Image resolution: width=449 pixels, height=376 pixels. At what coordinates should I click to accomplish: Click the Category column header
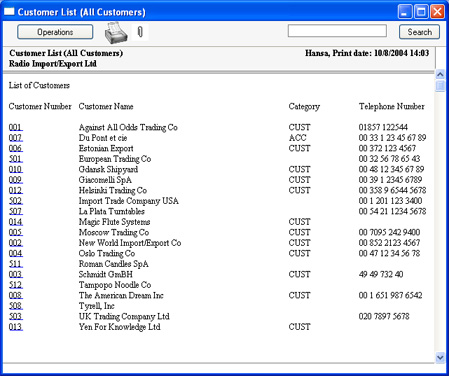[304, 107]
